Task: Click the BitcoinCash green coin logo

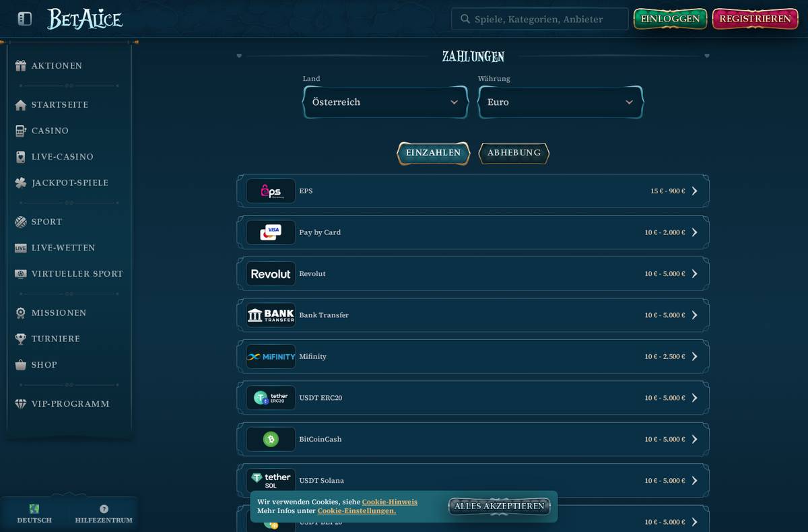Action: click(x=271, y=440)
